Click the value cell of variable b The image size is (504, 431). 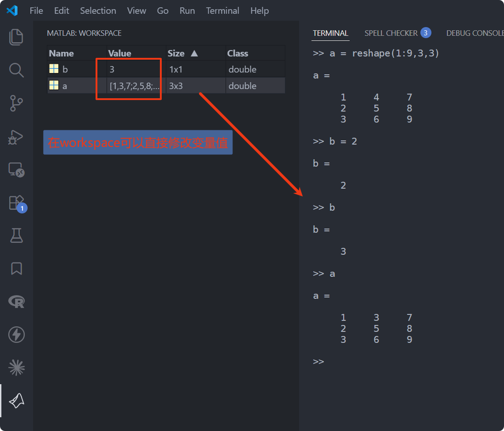pyautogui.click(x=136, y=69)
